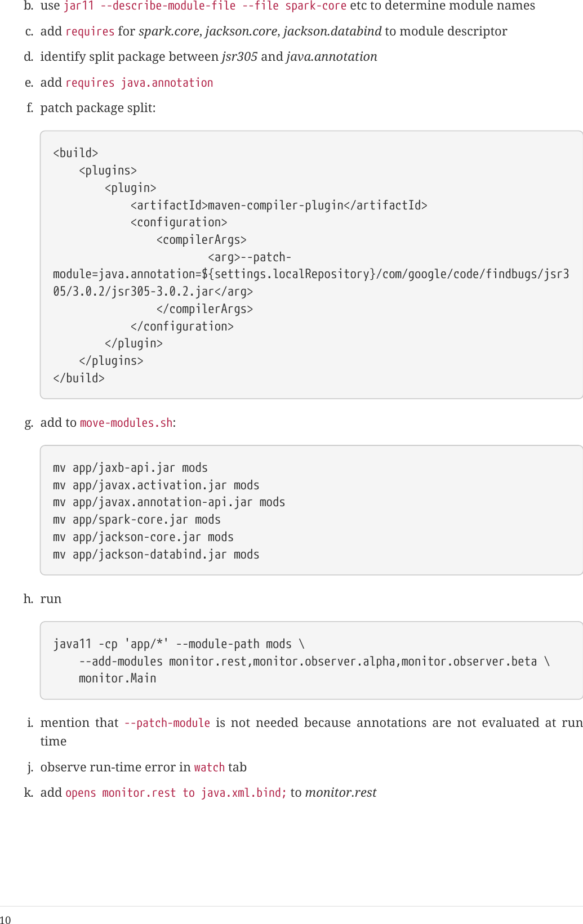The image size is (583, 924).
Task: Click the '--patch-module' inline code in step i
Action: click(x=167, y=723)
